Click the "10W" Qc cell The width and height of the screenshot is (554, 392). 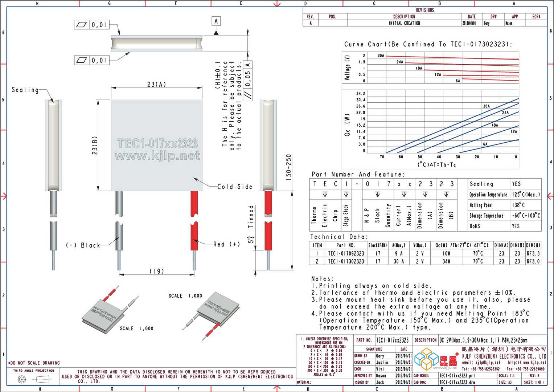(446, 253)
